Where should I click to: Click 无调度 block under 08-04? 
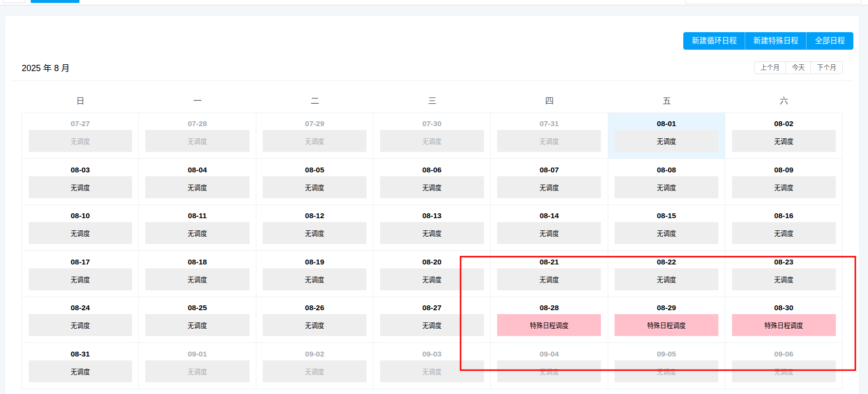click(197, 188)
